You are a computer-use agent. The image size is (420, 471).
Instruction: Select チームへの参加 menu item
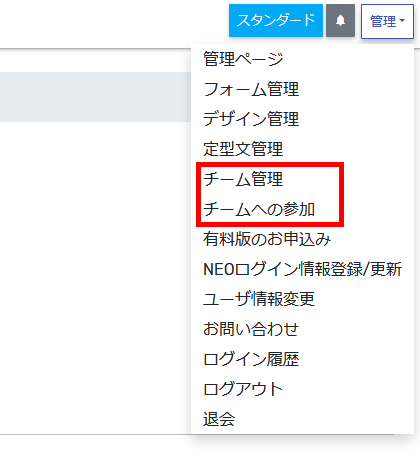(259, 209)
